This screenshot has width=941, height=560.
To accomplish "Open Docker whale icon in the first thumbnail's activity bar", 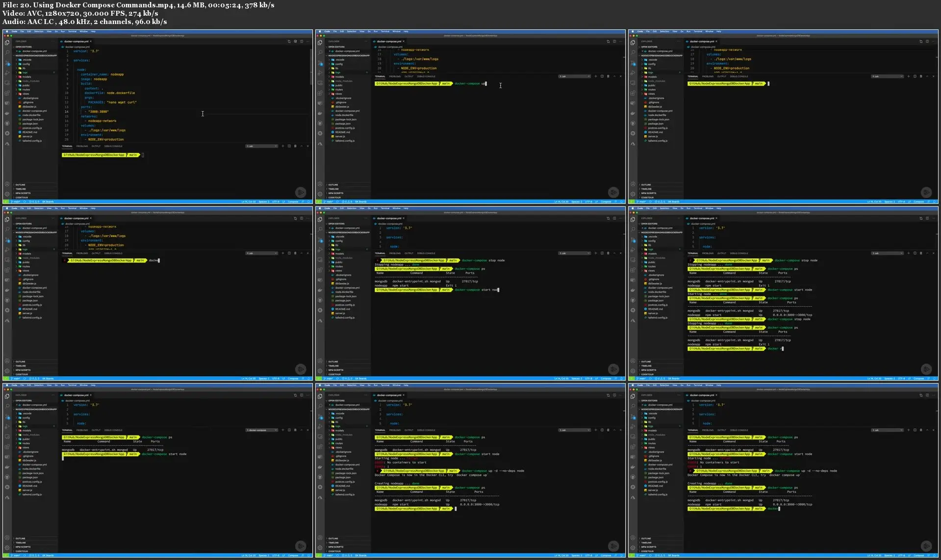I will 7,113.
